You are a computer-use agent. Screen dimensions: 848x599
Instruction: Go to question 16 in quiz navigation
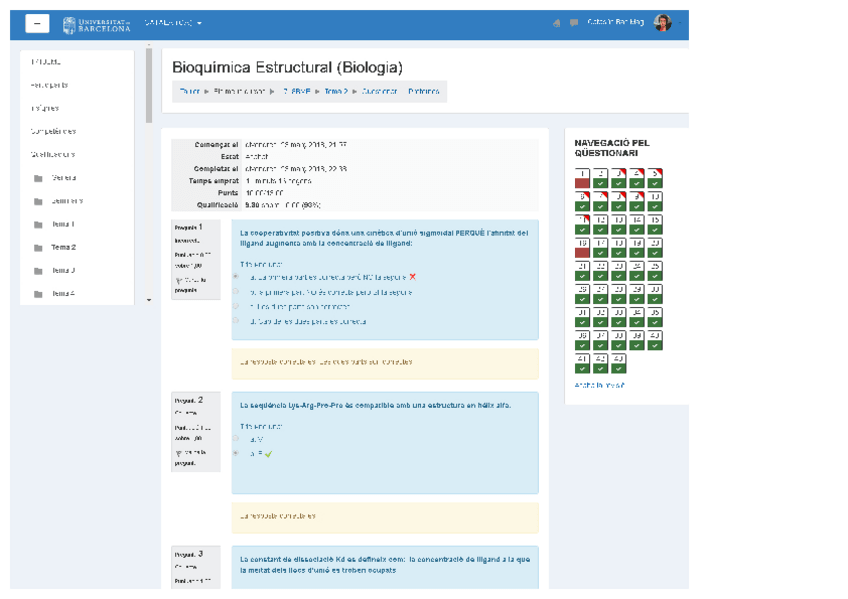[582, 248]
